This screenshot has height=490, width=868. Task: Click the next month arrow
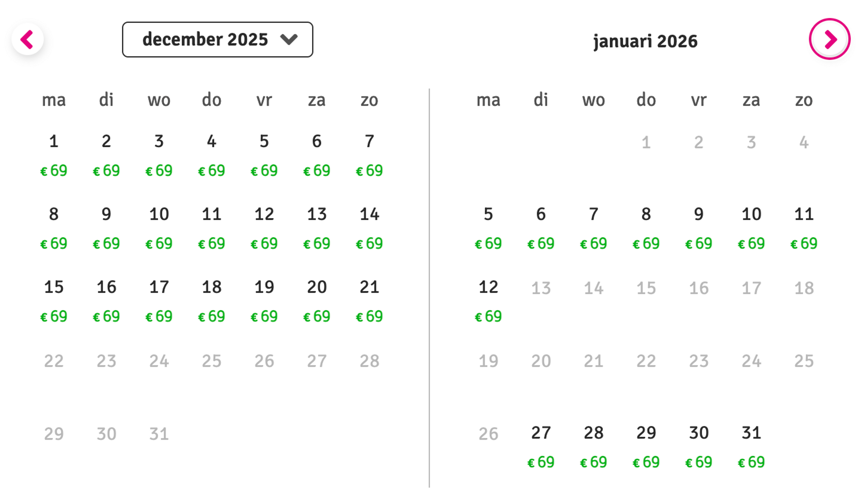pos(829,39)
